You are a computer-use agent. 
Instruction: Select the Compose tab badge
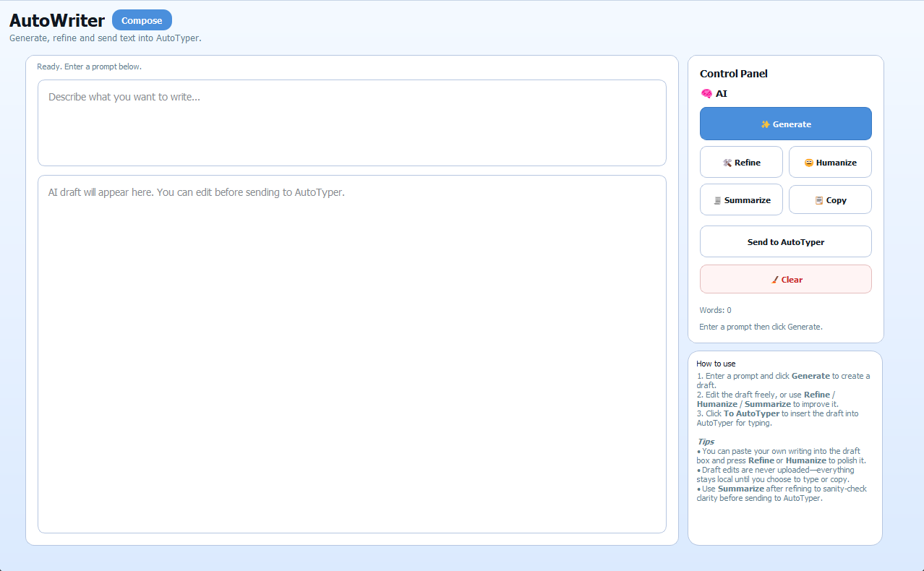[x=142, y=20]
